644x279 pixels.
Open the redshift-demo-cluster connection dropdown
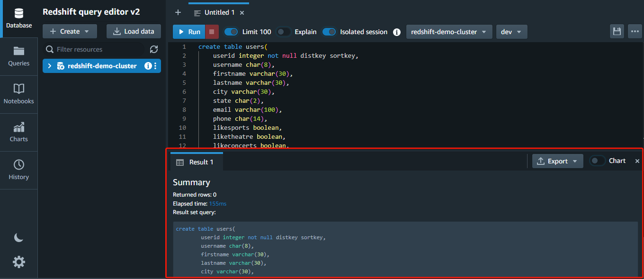click(449, 32)
